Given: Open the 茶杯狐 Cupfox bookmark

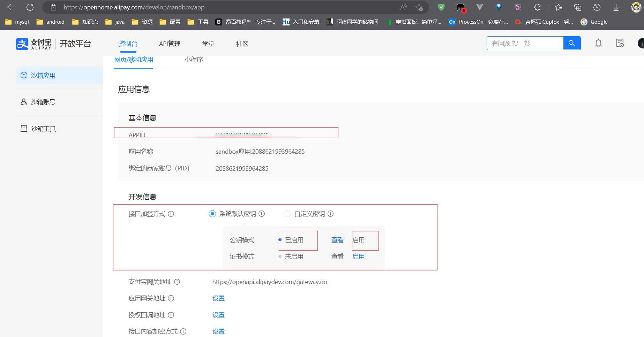Looking at the screenshot, I should 544,22.
